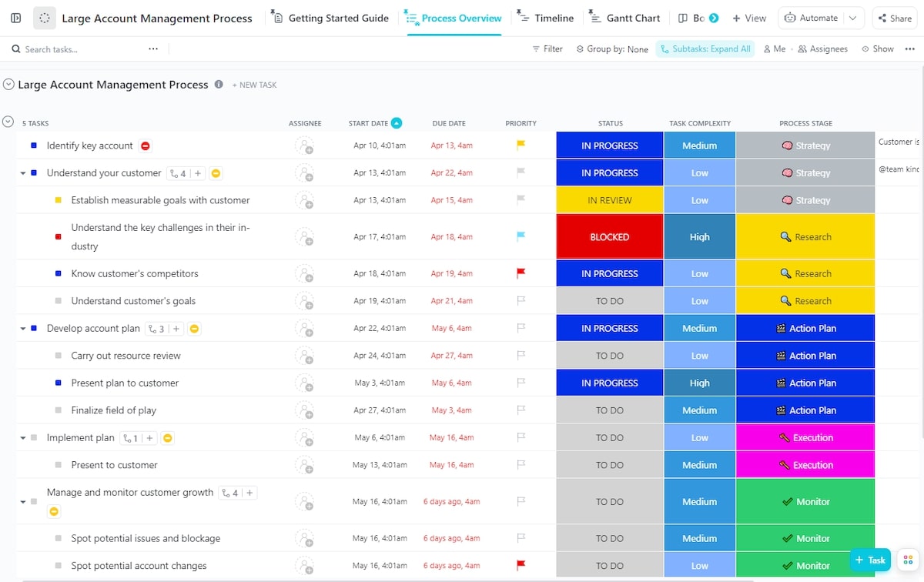Click the red BLOCKED status cell
The image size is (924, 582).
pos(609,237)
